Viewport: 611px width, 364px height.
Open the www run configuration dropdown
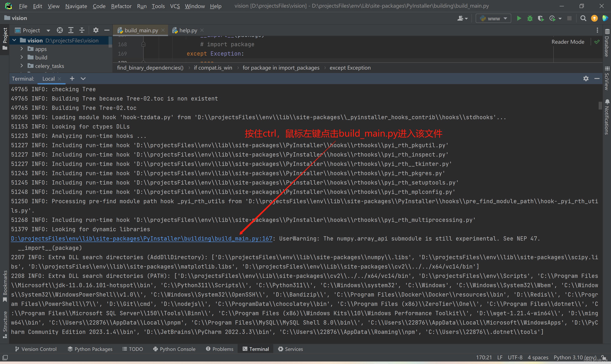click(x=493, y=18)
